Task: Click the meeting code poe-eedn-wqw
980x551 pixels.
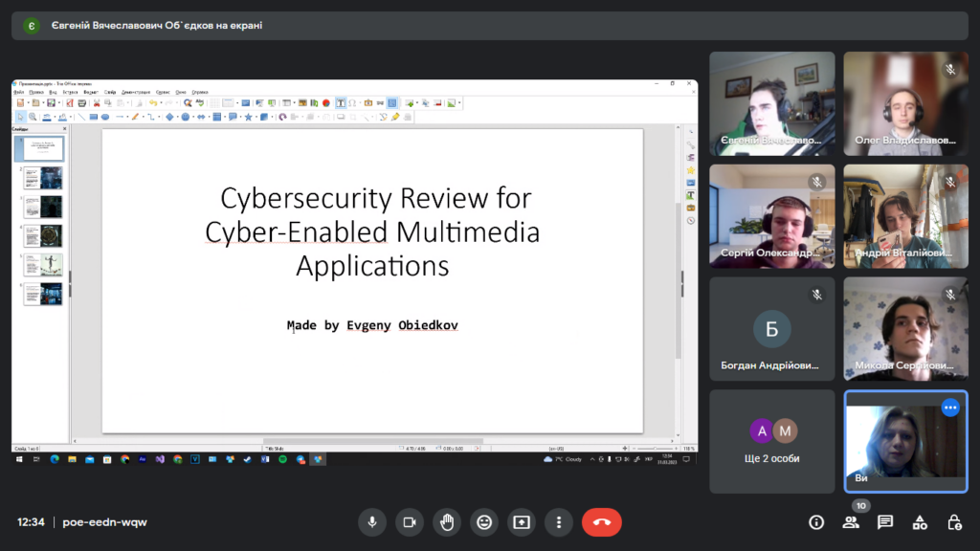Action: tap(105, 522)
